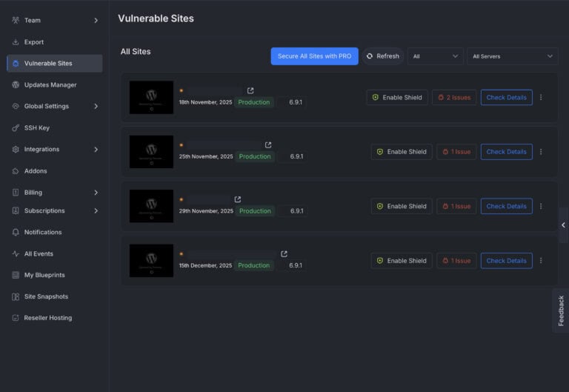Click Secure All Sites with PRO button

314,56
